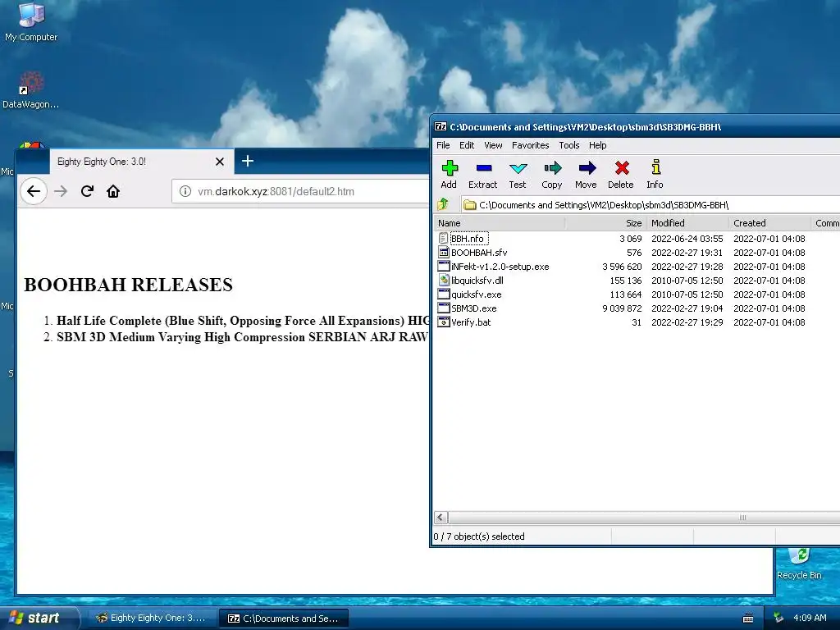
Task: Switch to 7-Zip taskbar button
Action: pos(284,619)
